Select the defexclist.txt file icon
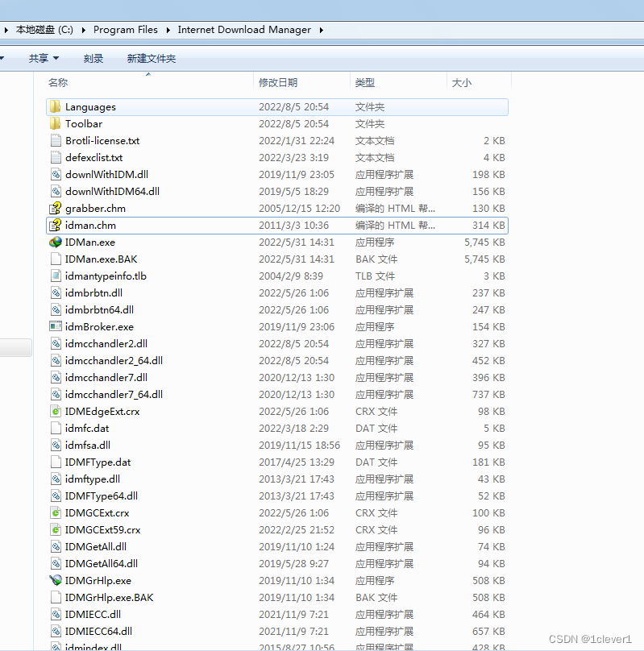The width and height of the screenshot is (644, 651). tap(56, 158)
